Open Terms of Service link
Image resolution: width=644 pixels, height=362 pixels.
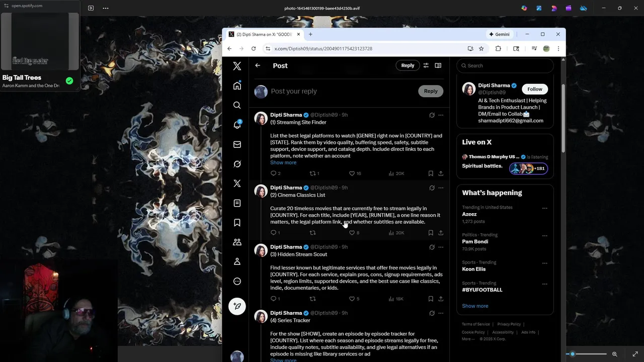475,324
